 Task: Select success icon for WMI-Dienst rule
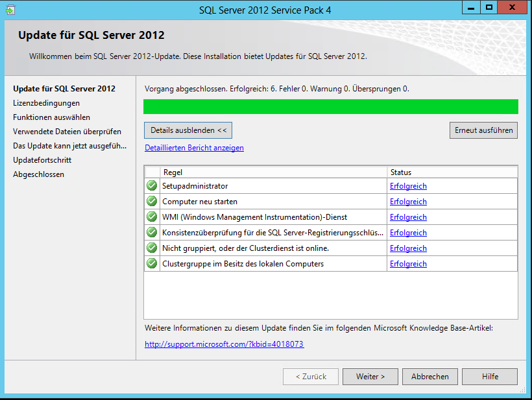[151, 217]
